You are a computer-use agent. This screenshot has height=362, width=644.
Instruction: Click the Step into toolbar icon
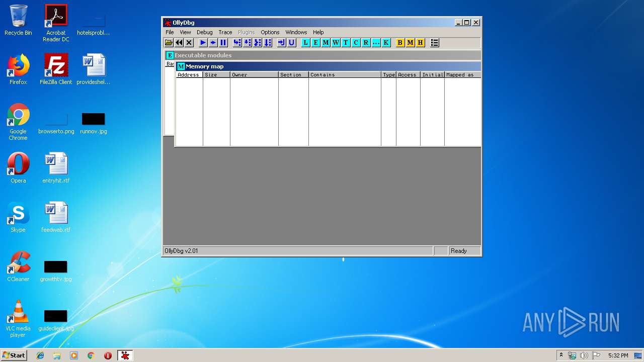tap(237, 43)
